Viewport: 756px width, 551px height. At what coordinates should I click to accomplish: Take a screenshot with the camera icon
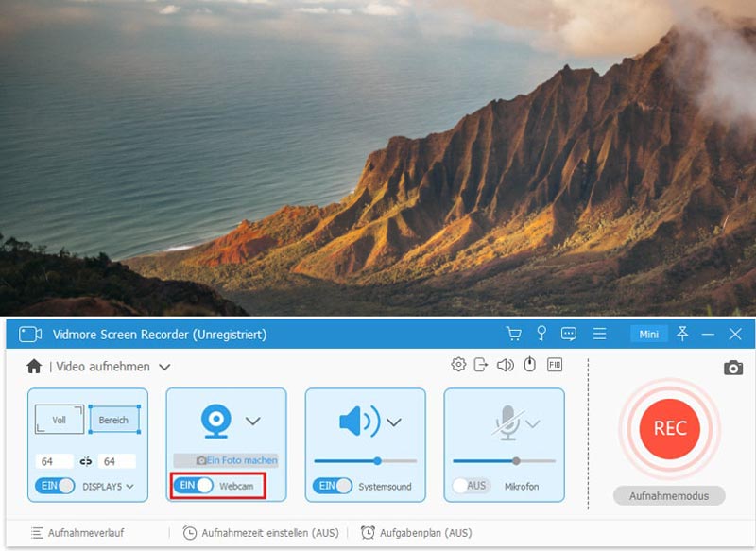tap(732, 368)
